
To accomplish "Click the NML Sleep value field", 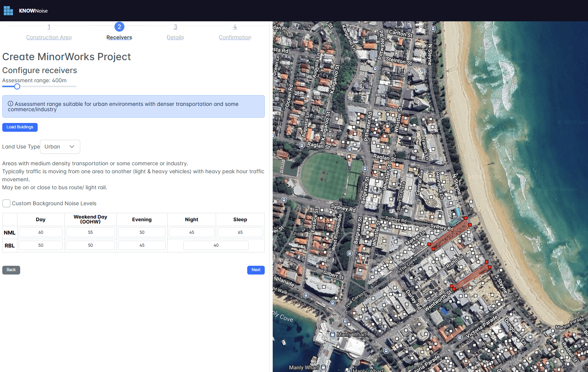I will (240, 232).
